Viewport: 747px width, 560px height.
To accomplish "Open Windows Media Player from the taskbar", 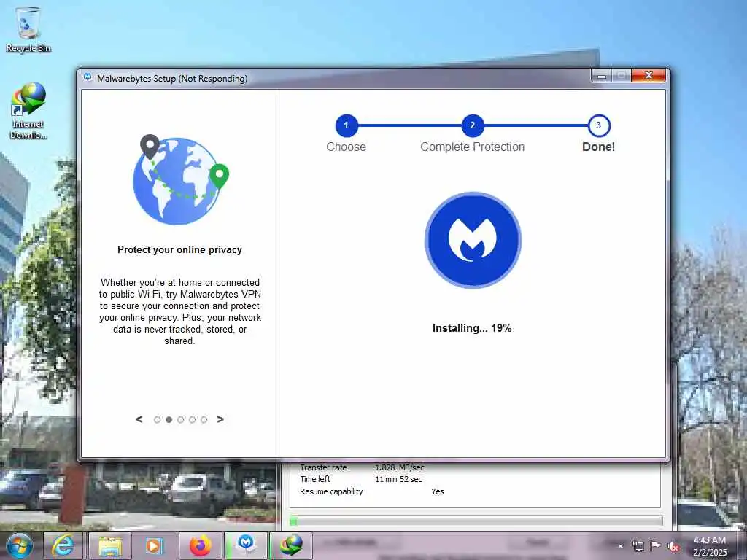I will [x=154, y=545].
